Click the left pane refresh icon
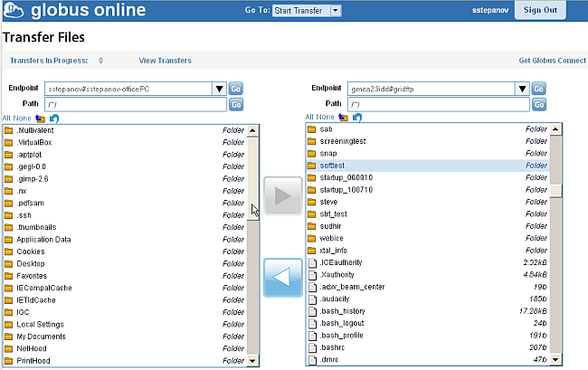The width and height of the screenshot is (588, 370). pos(54,119)
